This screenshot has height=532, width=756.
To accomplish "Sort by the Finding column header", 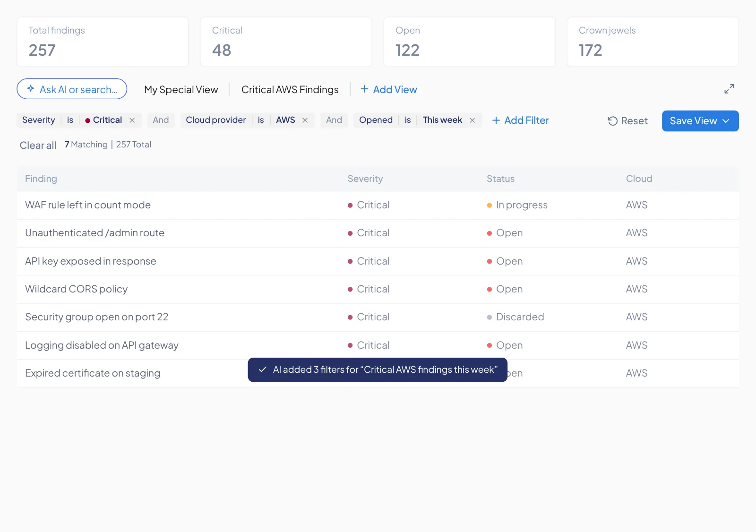I will click(x=41, y=179).
